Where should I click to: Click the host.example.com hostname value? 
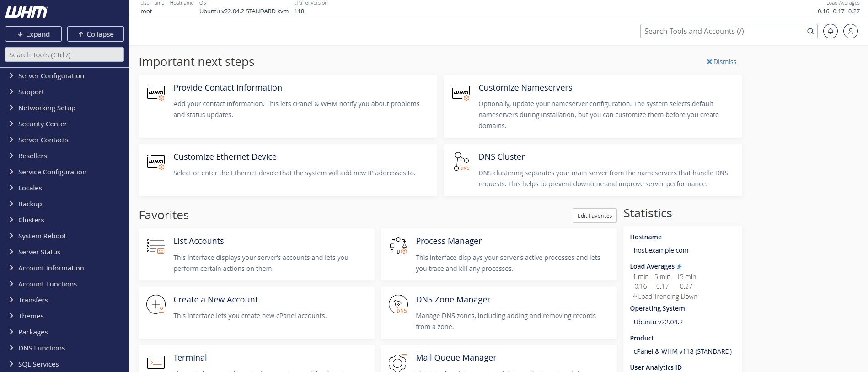coord(661,250)
